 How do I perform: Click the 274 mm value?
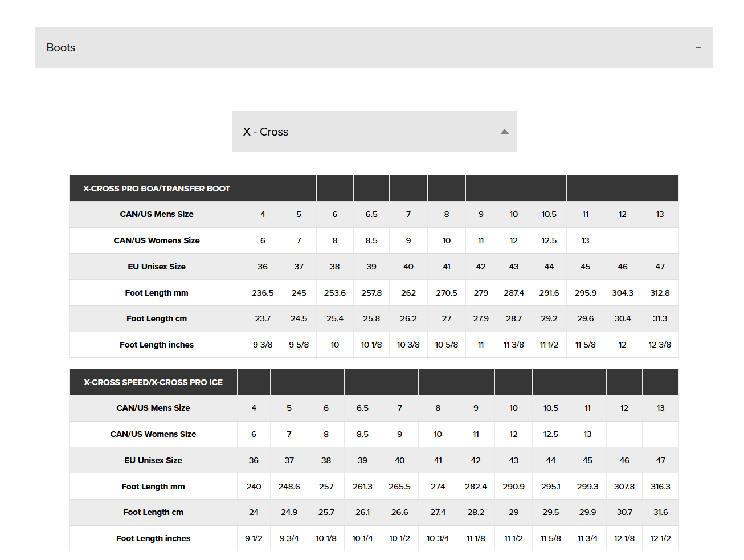[438, 487]
